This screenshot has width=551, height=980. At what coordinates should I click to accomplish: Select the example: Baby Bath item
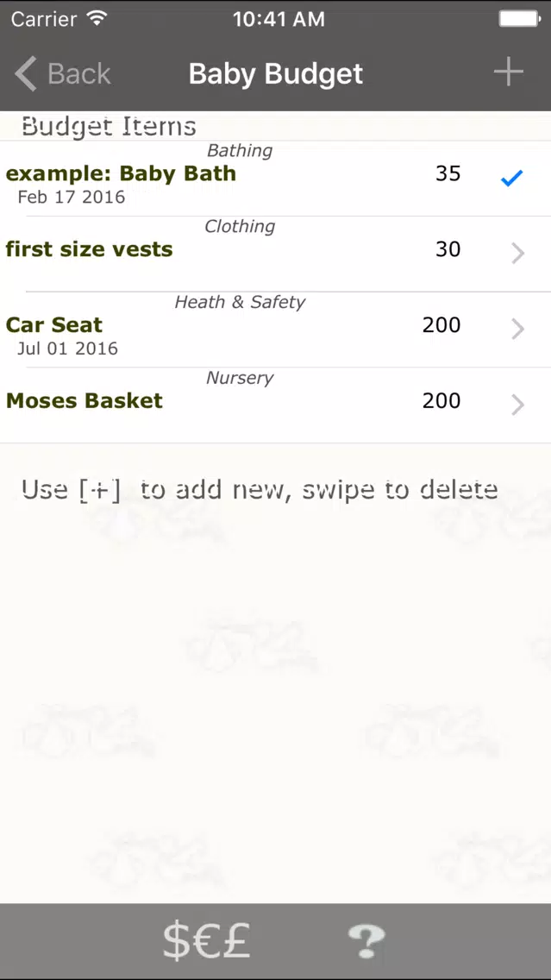[276, 179]
